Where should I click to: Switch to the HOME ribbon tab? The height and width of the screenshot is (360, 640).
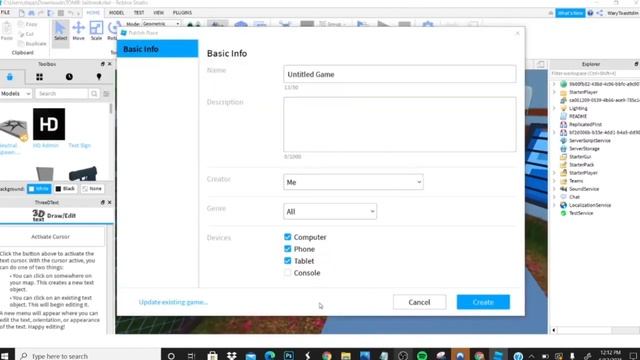pos(93,13)
